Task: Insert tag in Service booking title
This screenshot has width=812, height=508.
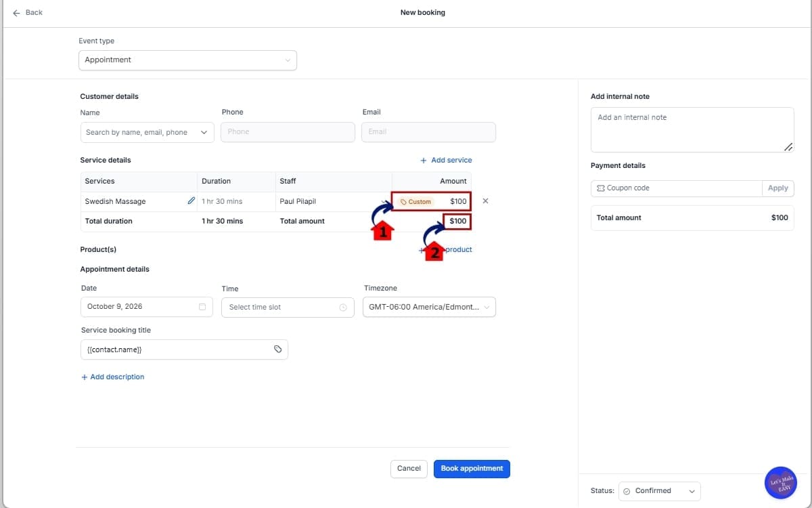Action: point(277,349)
